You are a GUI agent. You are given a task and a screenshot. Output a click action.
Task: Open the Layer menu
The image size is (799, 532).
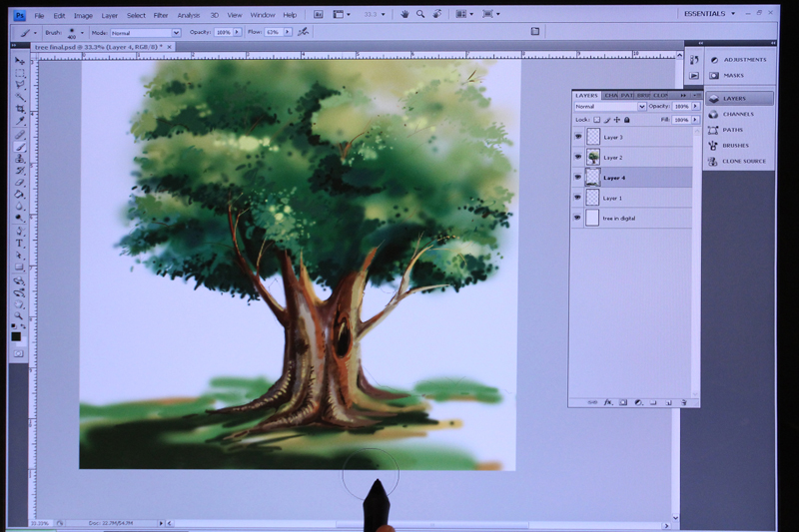tap(109, 15)
